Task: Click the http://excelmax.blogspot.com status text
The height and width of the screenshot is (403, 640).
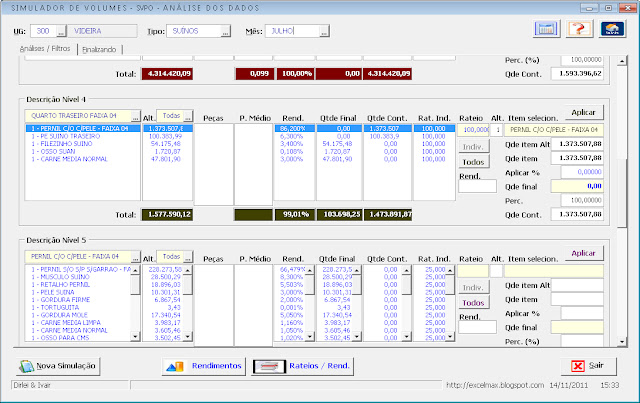Action: pos(495,385)
